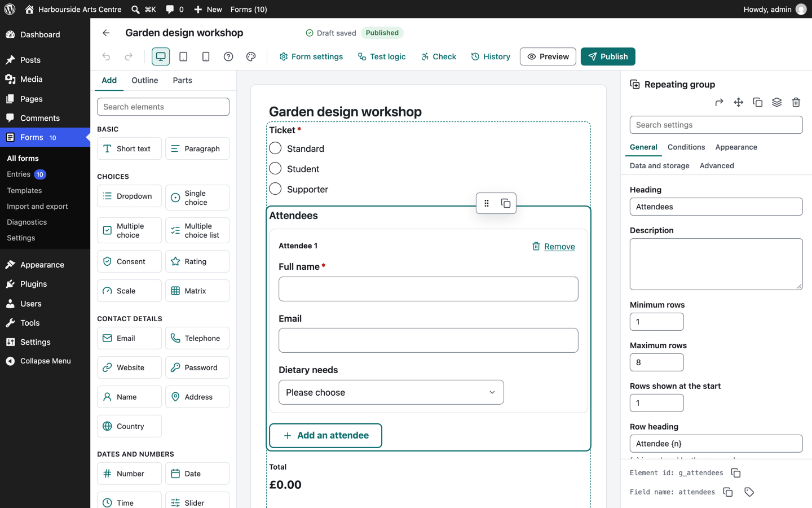Open the Advanced settings tab

click(717, 166)
